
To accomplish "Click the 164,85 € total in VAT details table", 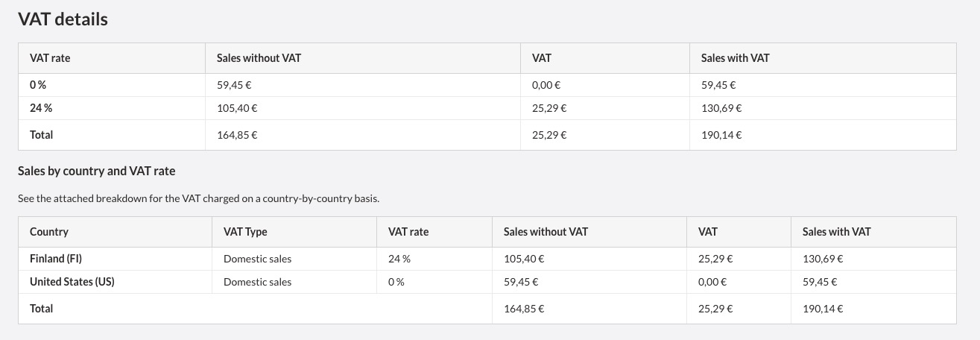I will pos(237,135).
